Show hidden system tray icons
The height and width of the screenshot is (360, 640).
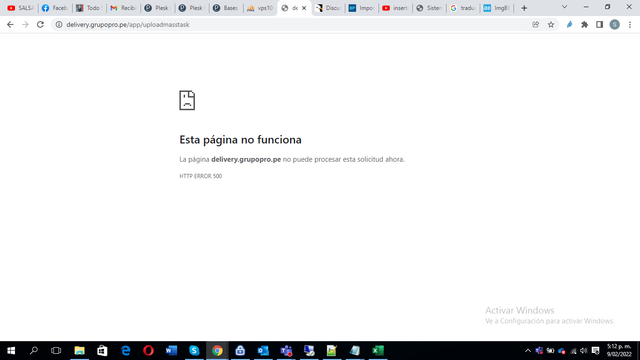coord(528,351)
